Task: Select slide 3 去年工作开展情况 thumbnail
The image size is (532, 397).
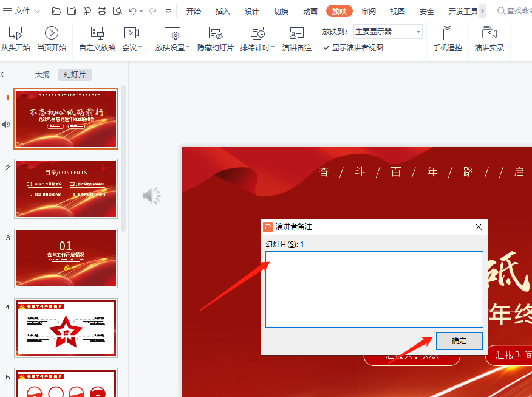Action: tap(66, 258)
